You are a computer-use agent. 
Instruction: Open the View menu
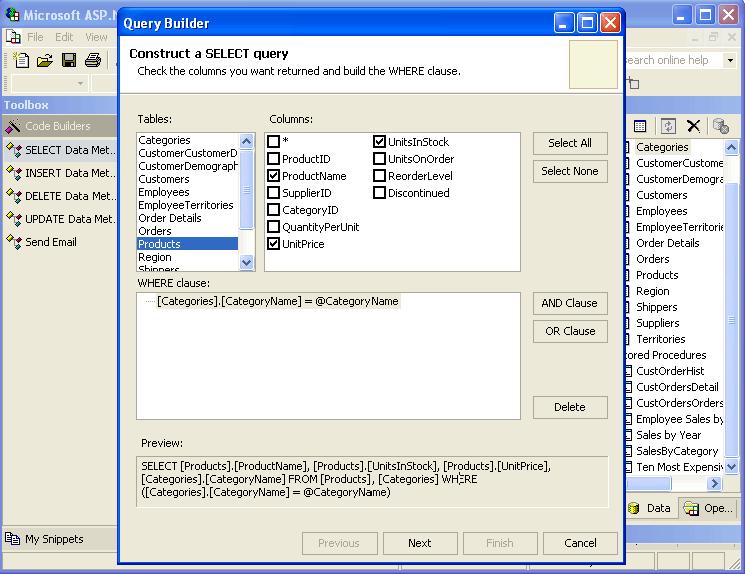point(96,37)
